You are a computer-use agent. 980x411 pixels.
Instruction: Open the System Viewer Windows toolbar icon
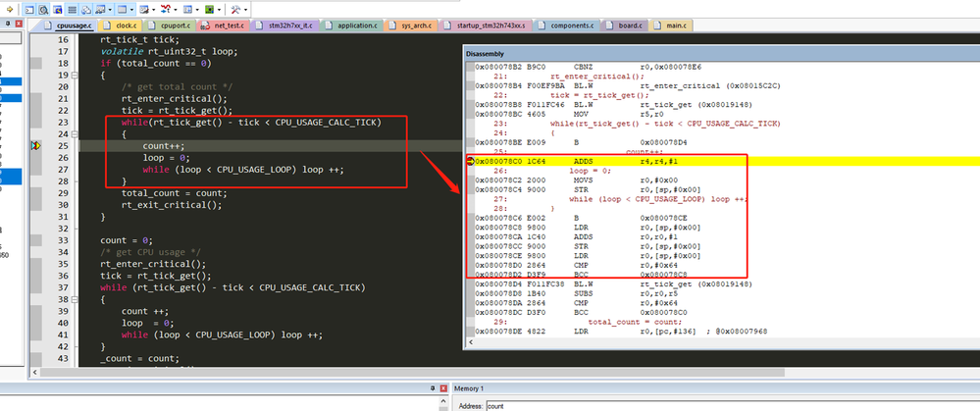point(210,10)
